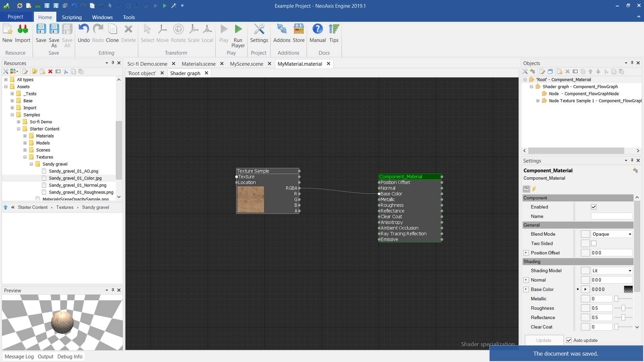
Task: Switch to the Scripting ribbon tab
Action: tap(71, 17)
